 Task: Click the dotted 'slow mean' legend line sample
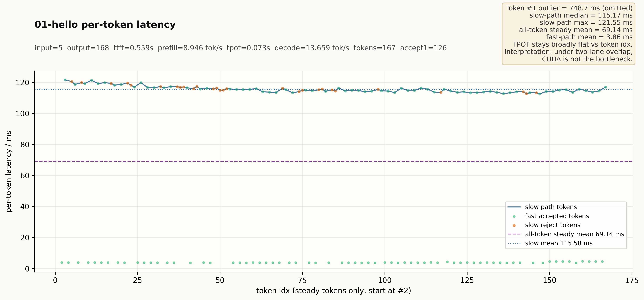pos(514,243)
